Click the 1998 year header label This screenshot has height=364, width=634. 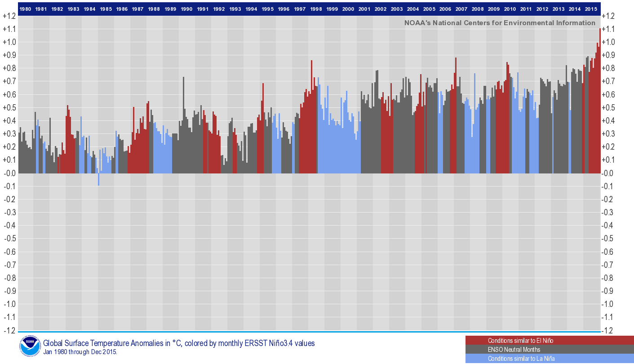[316, 9]
